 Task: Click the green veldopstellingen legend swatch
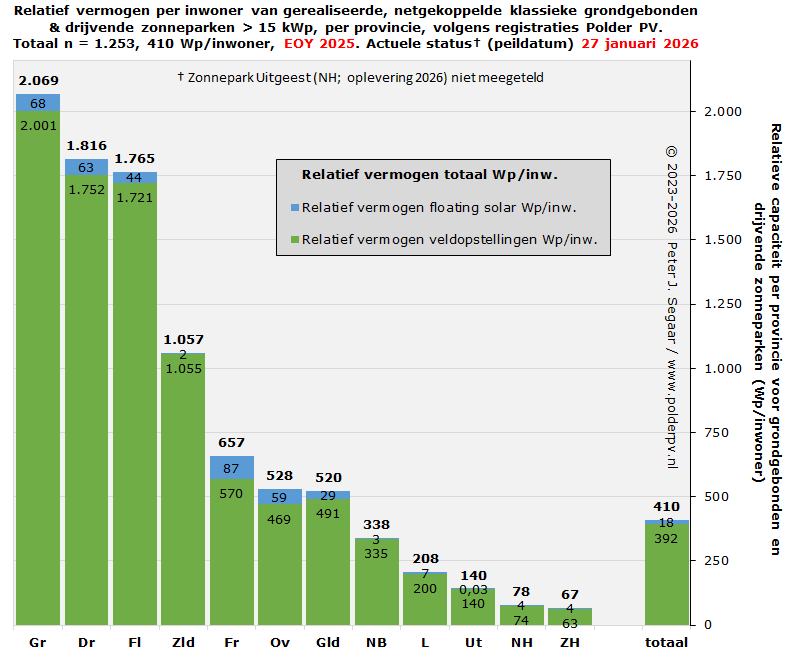pos(295,240)
